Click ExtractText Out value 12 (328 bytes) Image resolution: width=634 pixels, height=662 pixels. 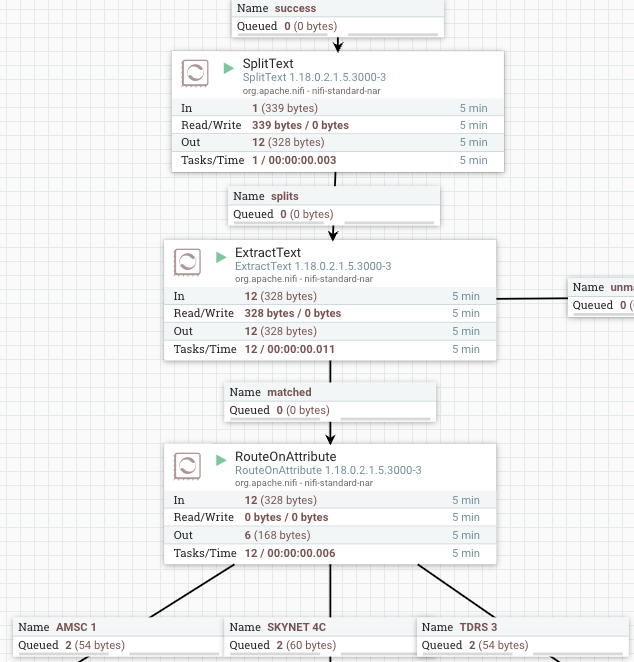pos(281,331)
